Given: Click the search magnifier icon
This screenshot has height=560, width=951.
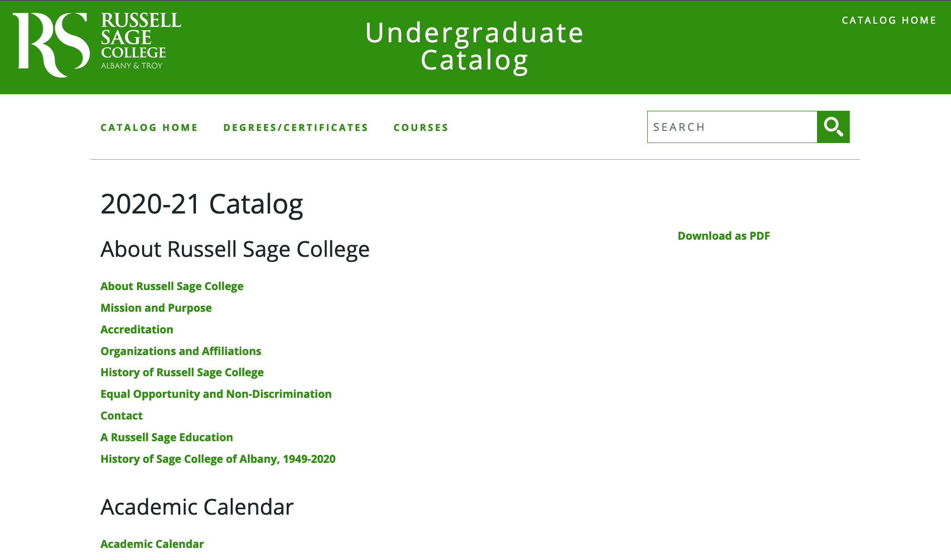Looking at the screenshot, I should 833,127.
